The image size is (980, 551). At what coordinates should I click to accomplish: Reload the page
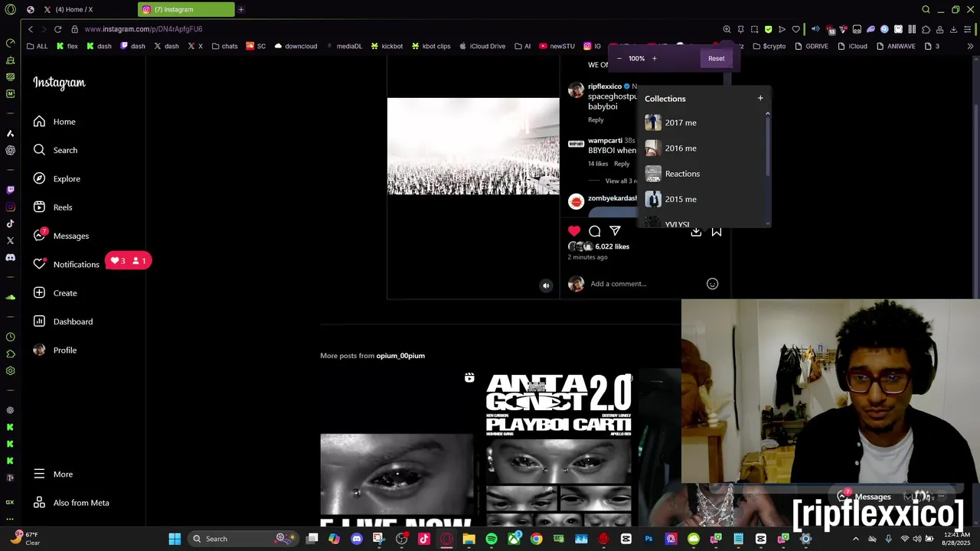coord(57,29)
